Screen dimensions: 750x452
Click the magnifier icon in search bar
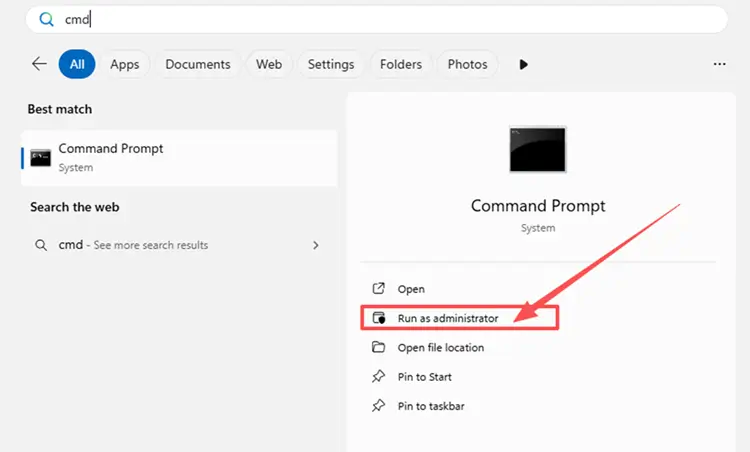(46, 20)
